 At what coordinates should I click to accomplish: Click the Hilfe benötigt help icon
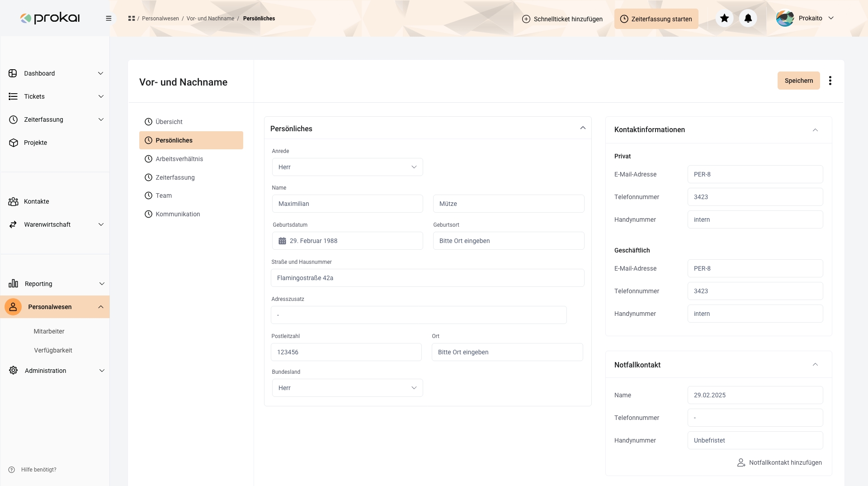pos(12,470)
